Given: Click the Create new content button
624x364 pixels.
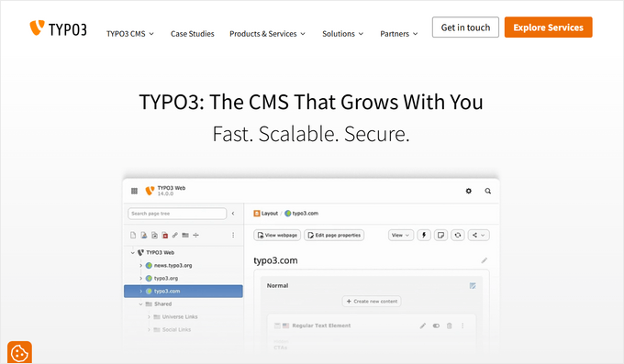Looking at the screenshot, I should (372, 301).
